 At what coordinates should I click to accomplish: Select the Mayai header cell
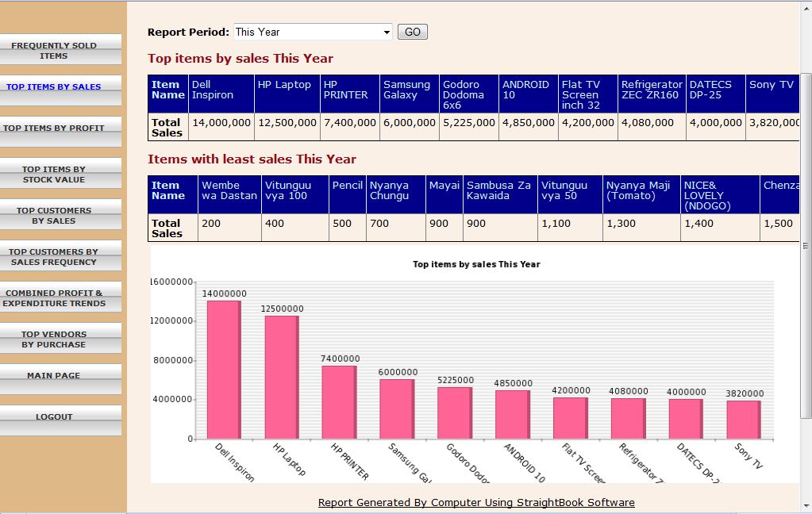coord(444,194)
